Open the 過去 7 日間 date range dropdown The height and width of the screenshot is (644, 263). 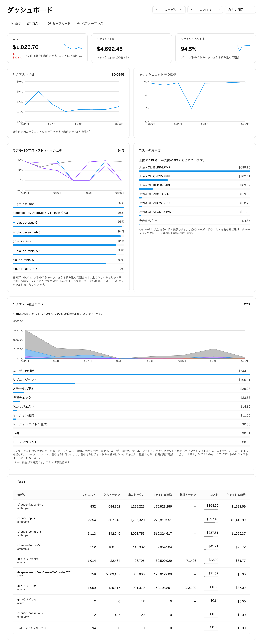point(240,10)
